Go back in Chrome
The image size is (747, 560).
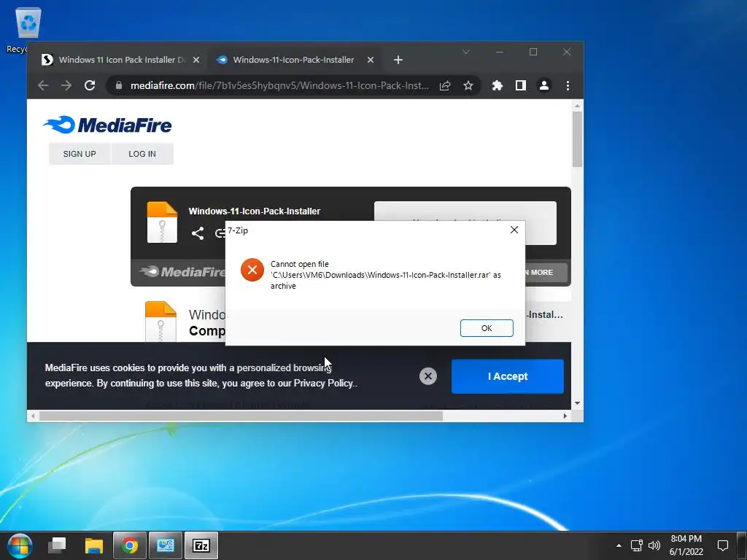pos(43,86)
